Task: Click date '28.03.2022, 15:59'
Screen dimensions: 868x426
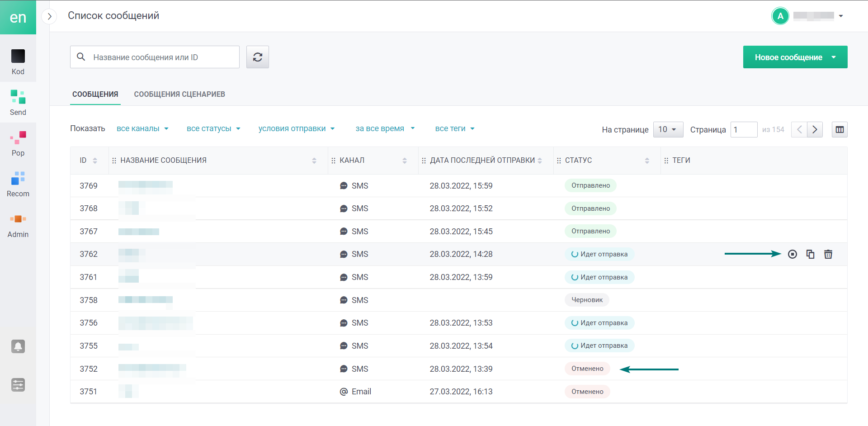Action: tap(461, 186)
